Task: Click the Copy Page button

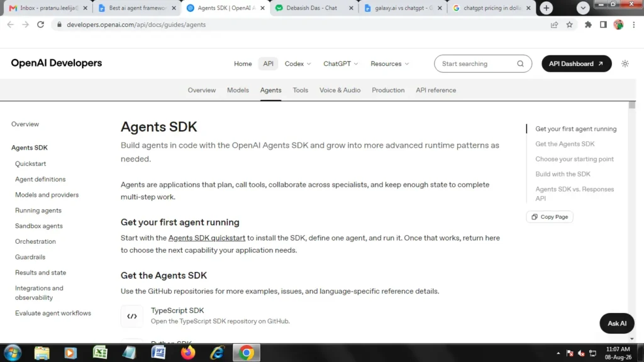Action: [550, 217]
